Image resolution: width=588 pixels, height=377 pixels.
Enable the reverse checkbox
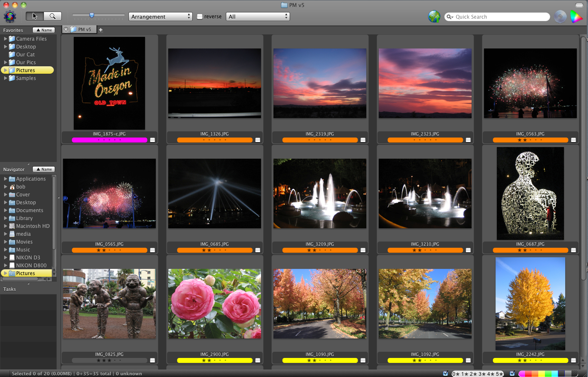(x=200, y=17)
